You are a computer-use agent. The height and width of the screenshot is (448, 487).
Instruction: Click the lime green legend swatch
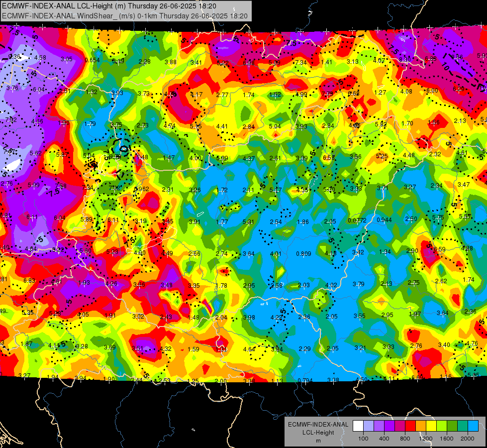(x=442, y=426)
